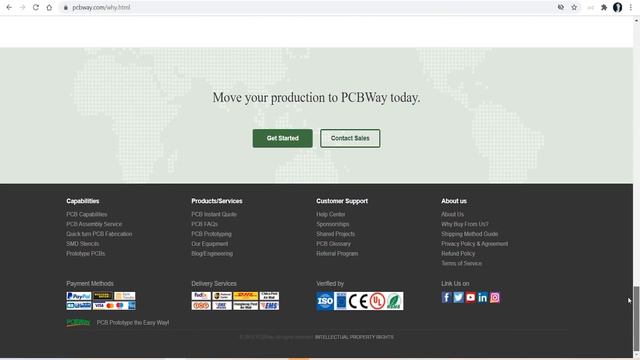Open PCBWay's Facebook page icon

tap(446, 297)
